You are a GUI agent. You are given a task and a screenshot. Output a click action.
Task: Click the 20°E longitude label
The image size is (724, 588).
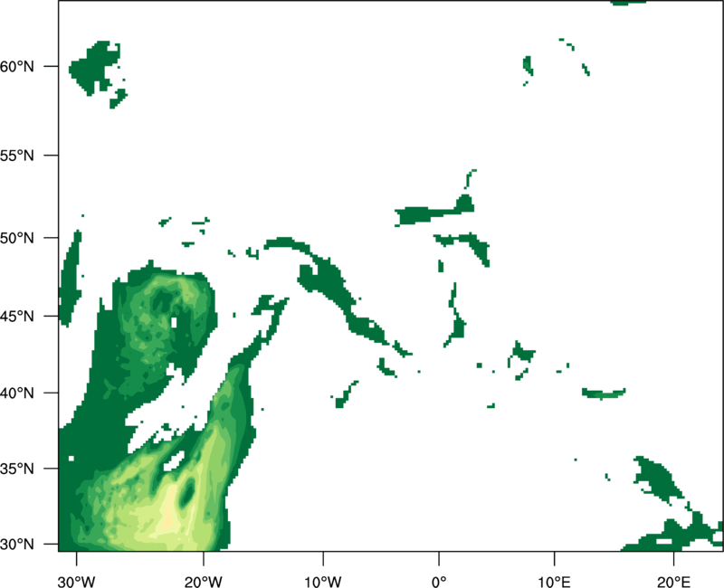(x=673, y=582)
